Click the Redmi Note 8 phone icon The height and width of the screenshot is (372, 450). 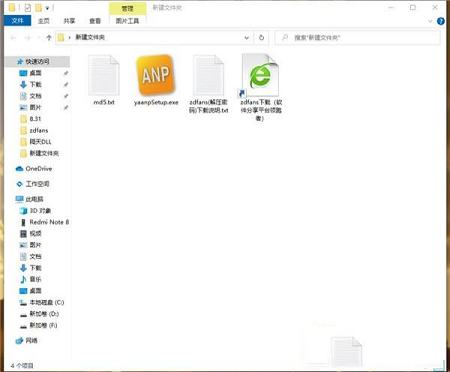[23, 222]
